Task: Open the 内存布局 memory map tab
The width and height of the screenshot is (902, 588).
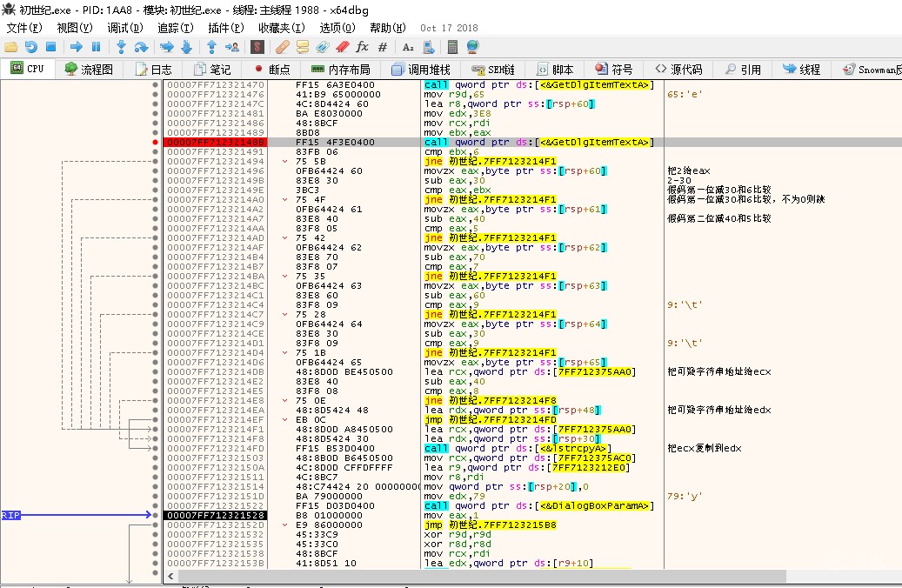Action: point(341,69)
